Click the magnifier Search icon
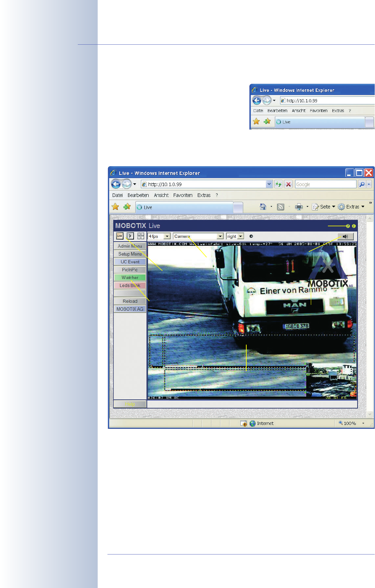This screenshot has height=588, width=375. (x=362, y=184)
